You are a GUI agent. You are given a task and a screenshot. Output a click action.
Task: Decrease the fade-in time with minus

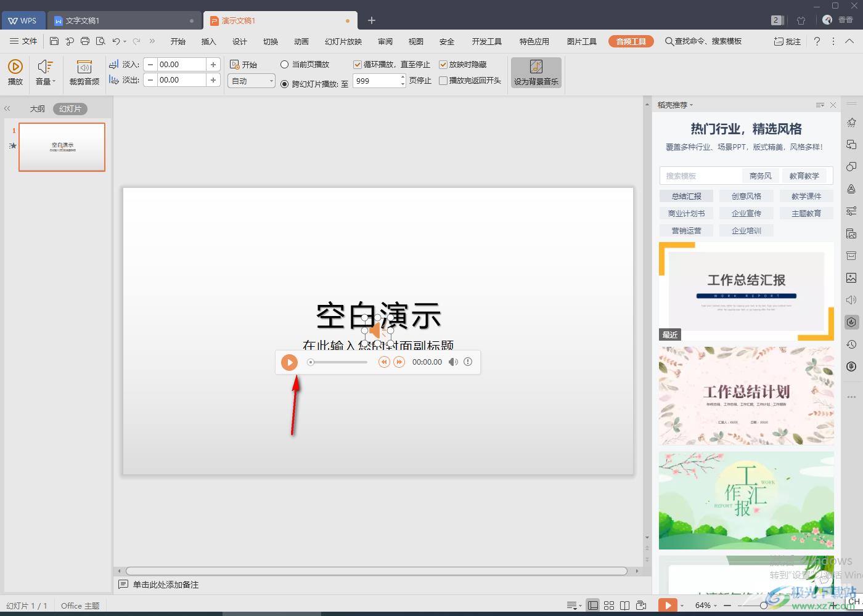point(150,64)
